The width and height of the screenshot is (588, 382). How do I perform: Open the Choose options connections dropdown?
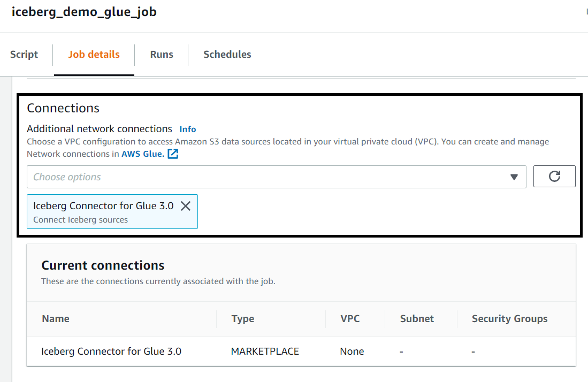[x=277, y=177]
